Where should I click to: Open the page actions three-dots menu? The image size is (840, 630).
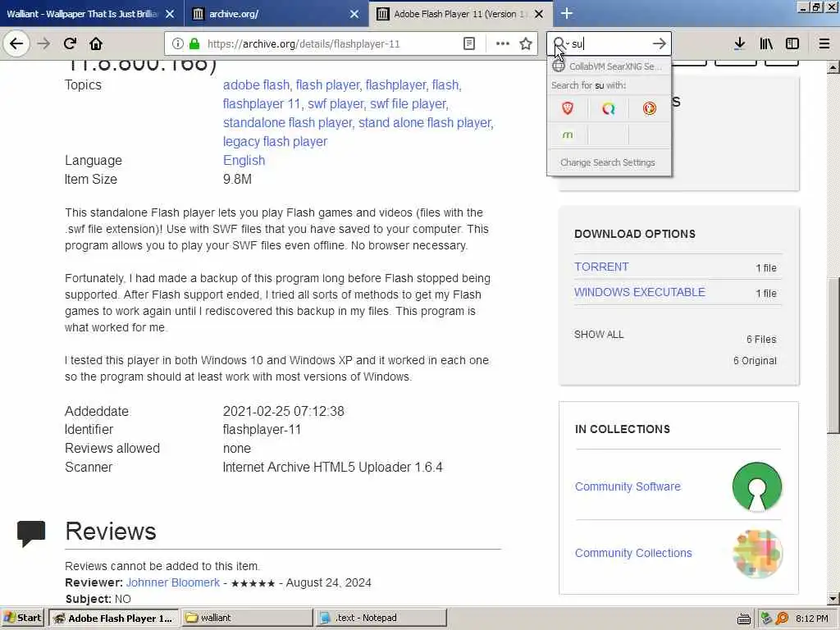click(x=502, y=43)
